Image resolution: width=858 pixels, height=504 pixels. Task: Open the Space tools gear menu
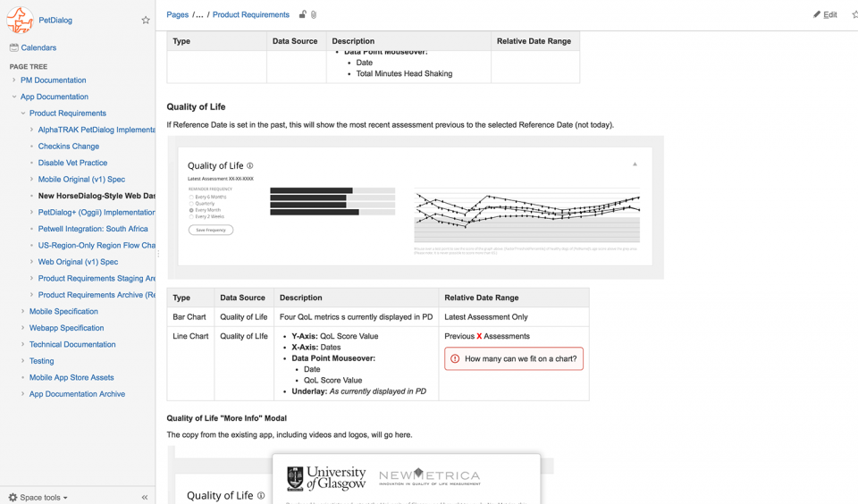coord(38,498)
